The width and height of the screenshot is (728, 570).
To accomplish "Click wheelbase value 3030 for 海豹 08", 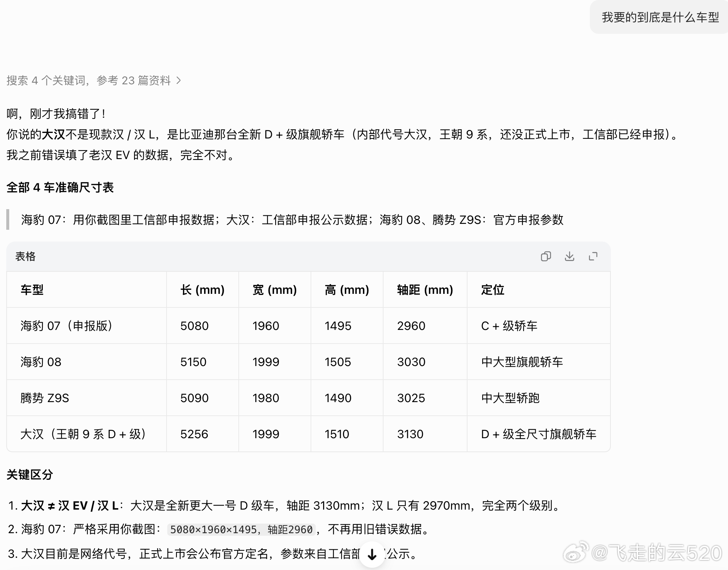I will click(411, 362).
